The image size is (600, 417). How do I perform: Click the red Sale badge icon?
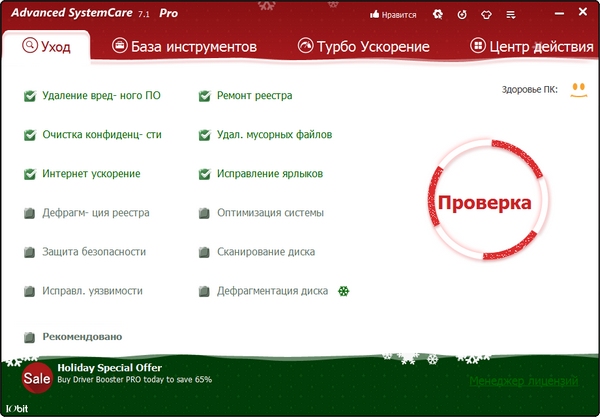click(37, 378)
